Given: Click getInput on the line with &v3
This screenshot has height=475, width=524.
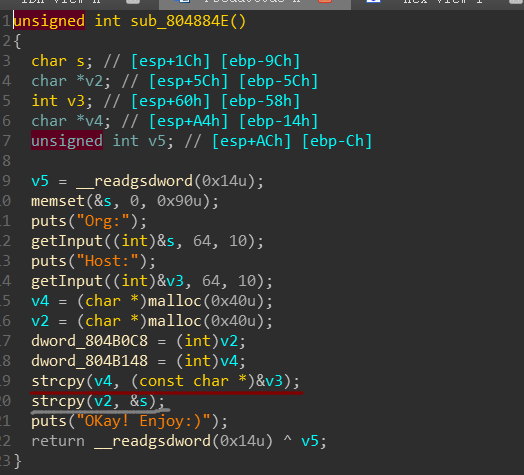Looking at the screenshot, I should click(x=67, y=282).
